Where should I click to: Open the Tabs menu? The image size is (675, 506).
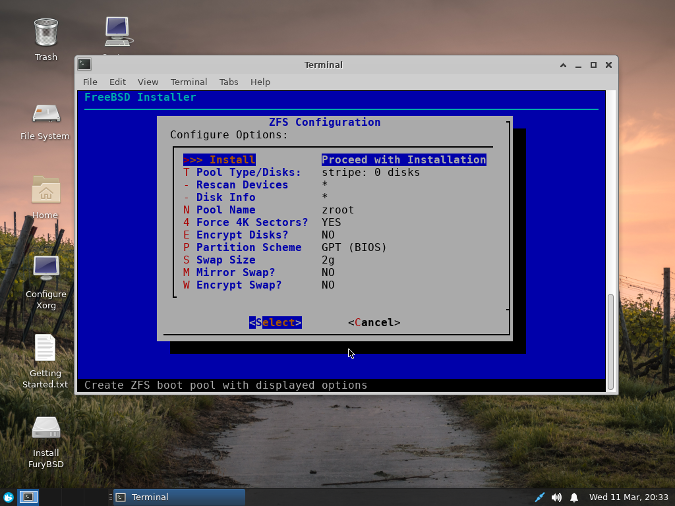click(229, 82)
